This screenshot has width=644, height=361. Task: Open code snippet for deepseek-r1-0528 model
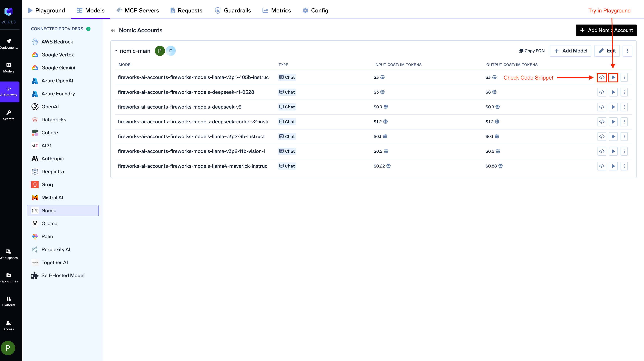tap(601, 92)
